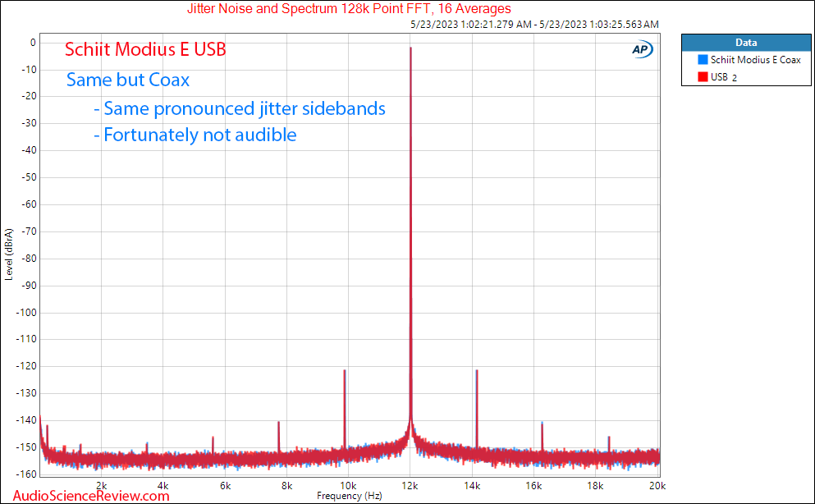Select the blue Schiit Modius E Coax swatch
The image size is (815, 504).
point(703,60)
